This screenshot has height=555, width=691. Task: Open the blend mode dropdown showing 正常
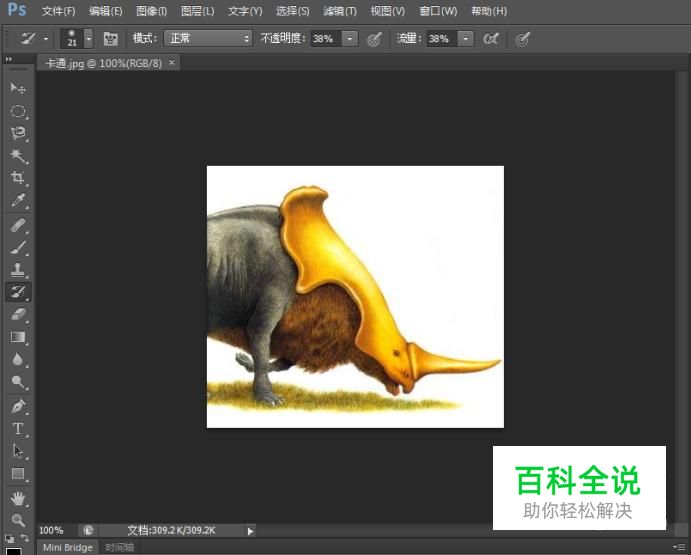tap(208, 39)
